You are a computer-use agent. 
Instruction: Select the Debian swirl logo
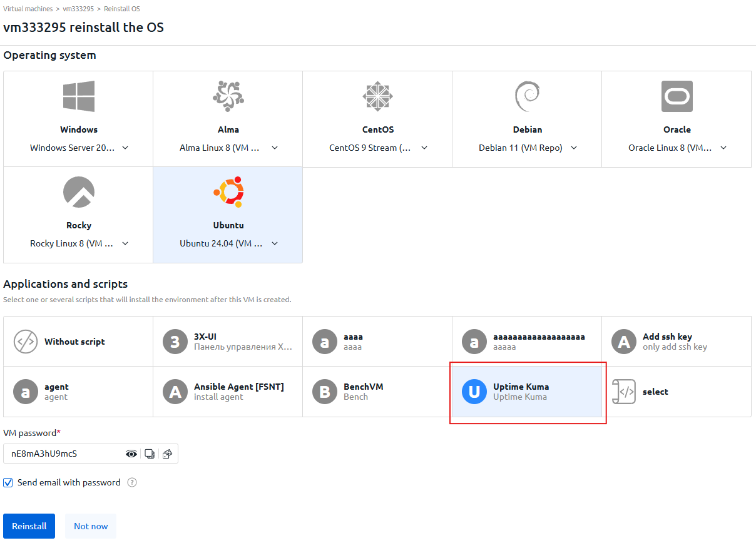527,96
